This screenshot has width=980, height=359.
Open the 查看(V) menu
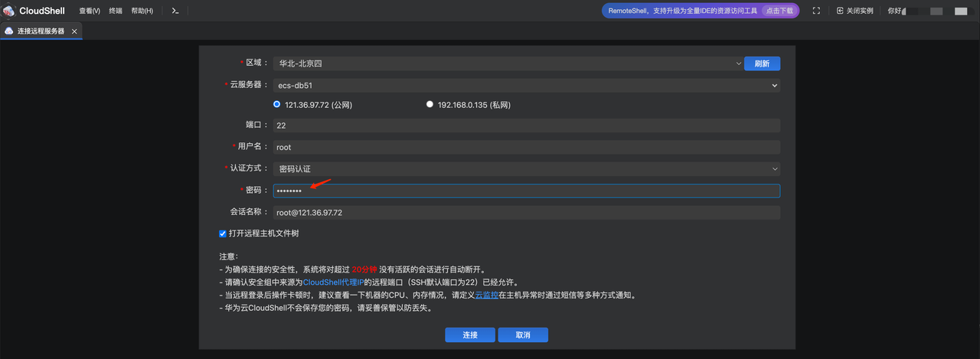pyautogui.click(x=90, y=11)
